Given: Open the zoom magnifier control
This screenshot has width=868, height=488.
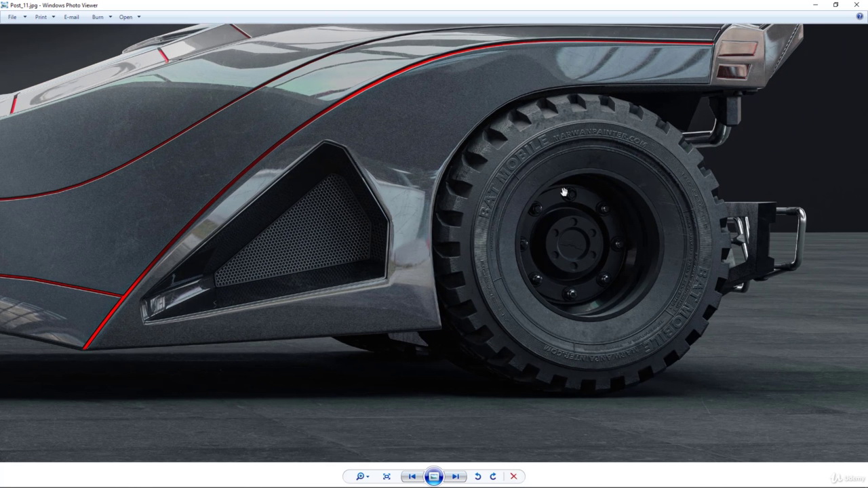Looking at the screenshot, I should (362, 476).
